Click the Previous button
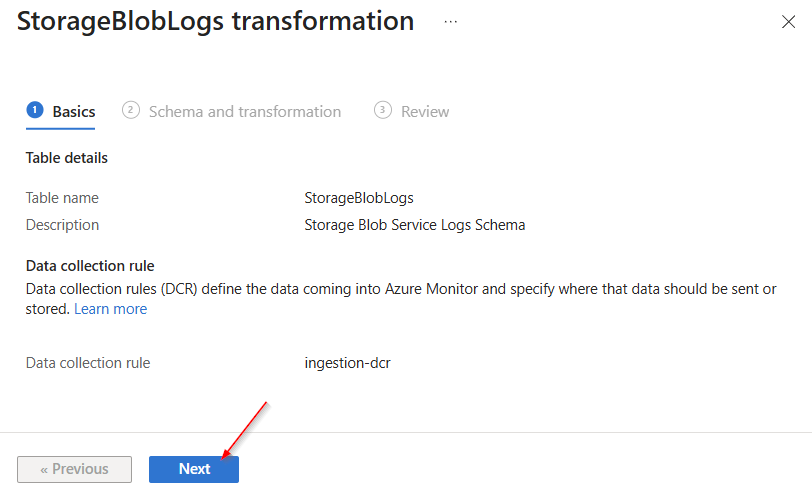 coord(74,469)
